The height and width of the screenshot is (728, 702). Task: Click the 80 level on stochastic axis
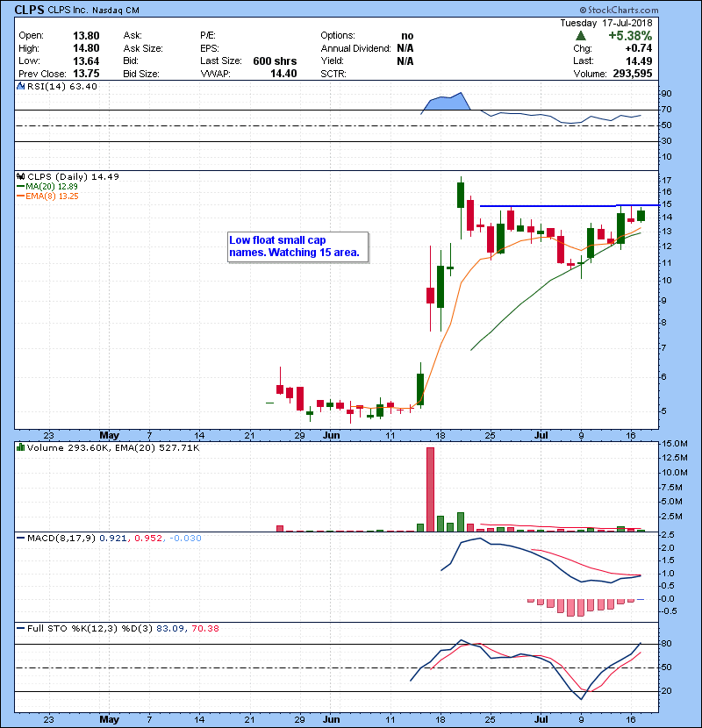(x=666, y=644)
